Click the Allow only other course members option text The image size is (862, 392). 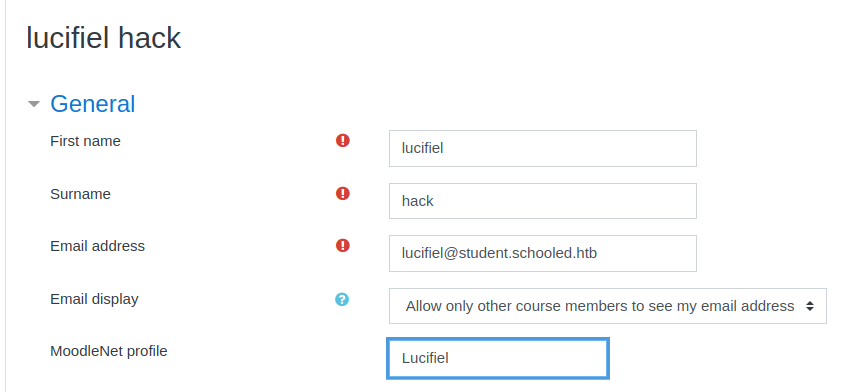(x=600, y=306)
